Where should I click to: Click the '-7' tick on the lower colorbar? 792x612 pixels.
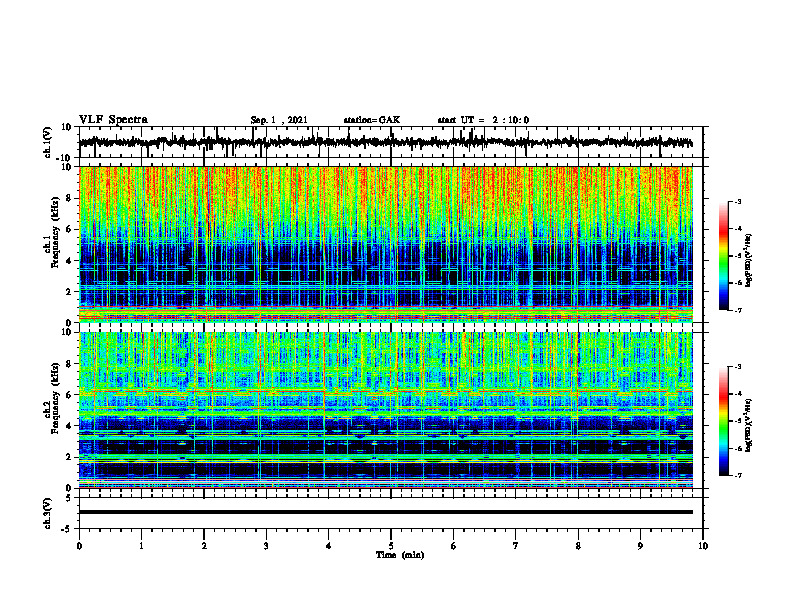[737, 476]
